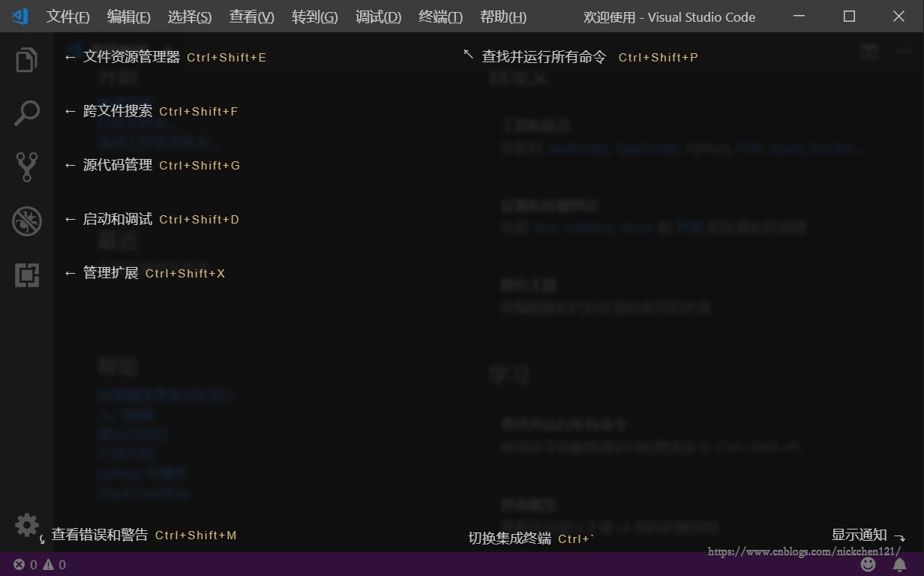The width and height of the screenshot is (924, 576).
Task: Open the 文件资源管理器 (Explorer) sidebar icon
Action: coord(27,59)
